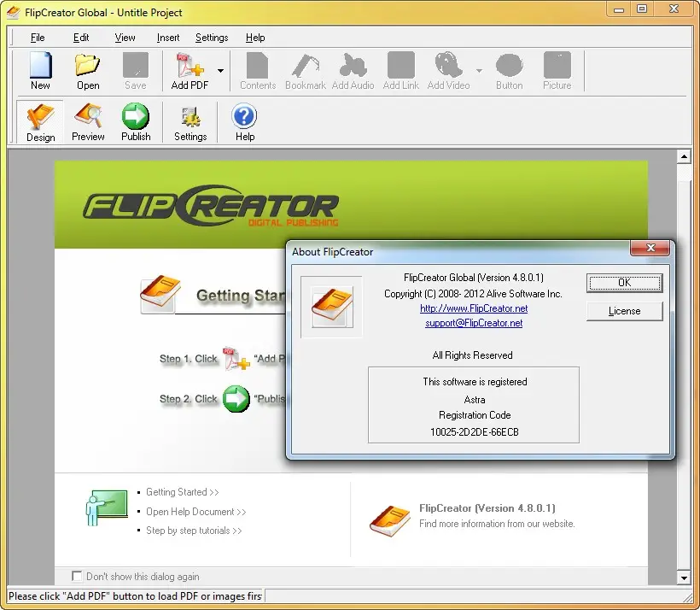Click the registered name Astra
The image size is (700, 610).
coord(474,400)
